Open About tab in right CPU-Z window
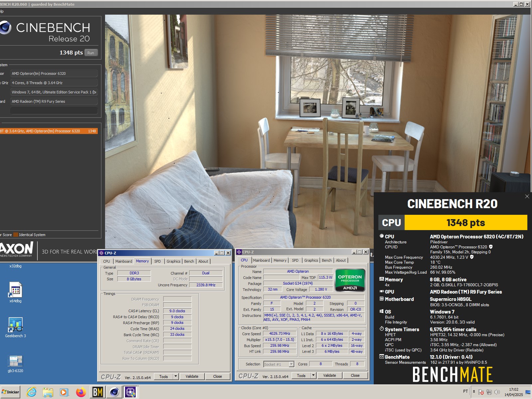532x399 pixels. pyautogui.click(x=341, y=260)
